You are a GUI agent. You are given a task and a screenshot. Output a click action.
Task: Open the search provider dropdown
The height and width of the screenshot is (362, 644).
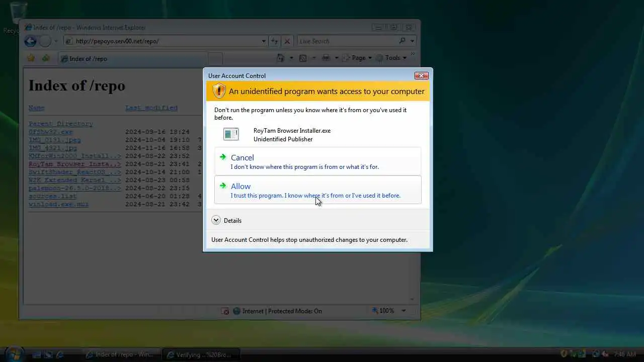point(412,41)
